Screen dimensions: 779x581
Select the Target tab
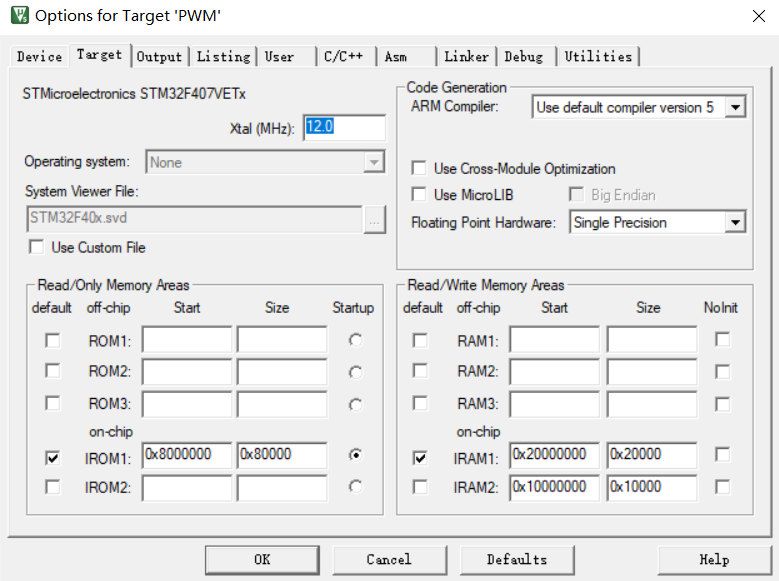99,55
